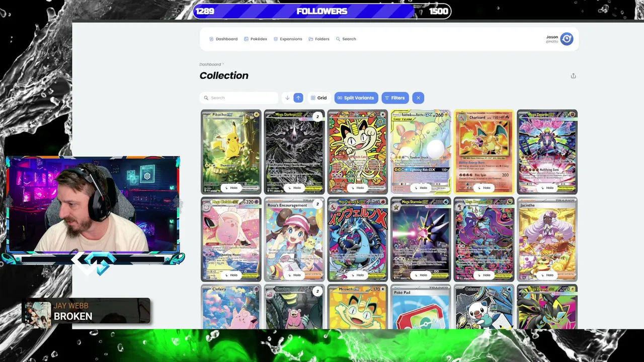Click the Dashboard breadcrumb link
The image size is (644, 362).
point(210,64)
